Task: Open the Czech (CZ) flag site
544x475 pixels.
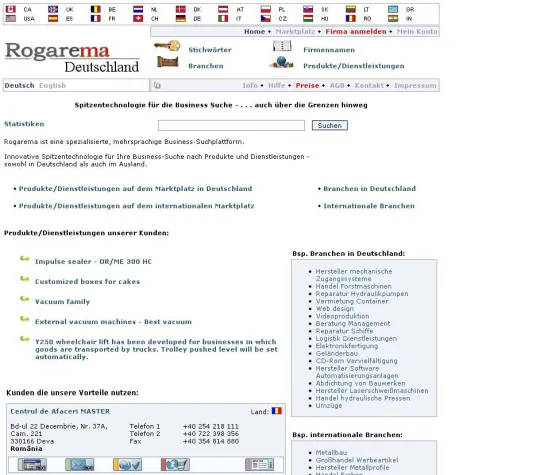Action: click(x=266, y=18)
